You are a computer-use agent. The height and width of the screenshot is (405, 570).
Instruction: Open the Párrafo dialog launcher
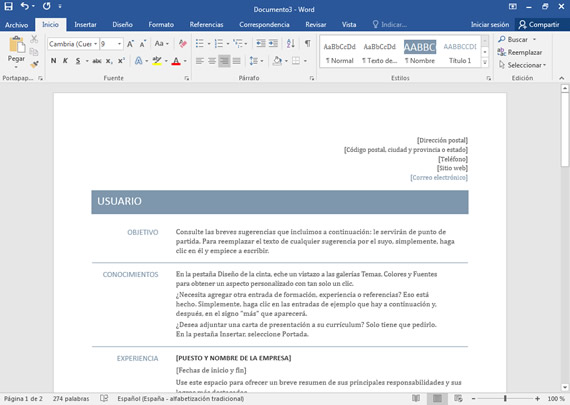pyautogui.click(x=312, y=78)
